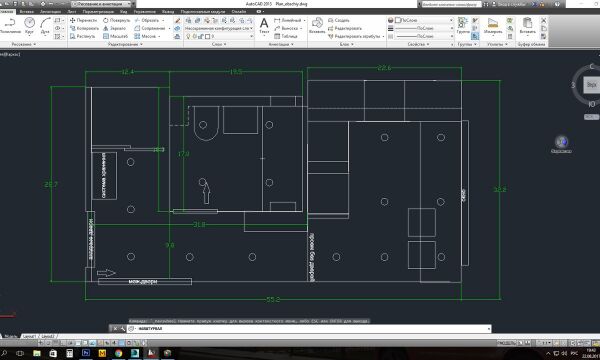Expand the Редактирование panel title
The image size is (600, 360).
[125, 44]
